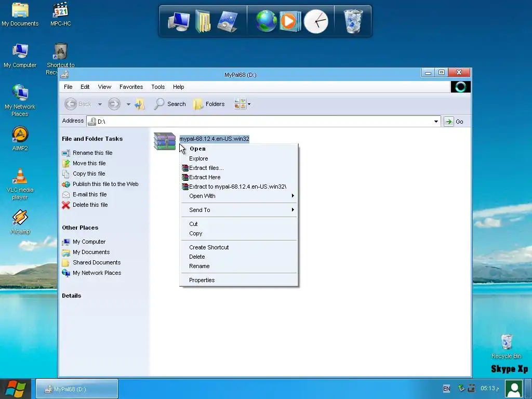
Task: Choose Open in the context menu
Action: 239,149
